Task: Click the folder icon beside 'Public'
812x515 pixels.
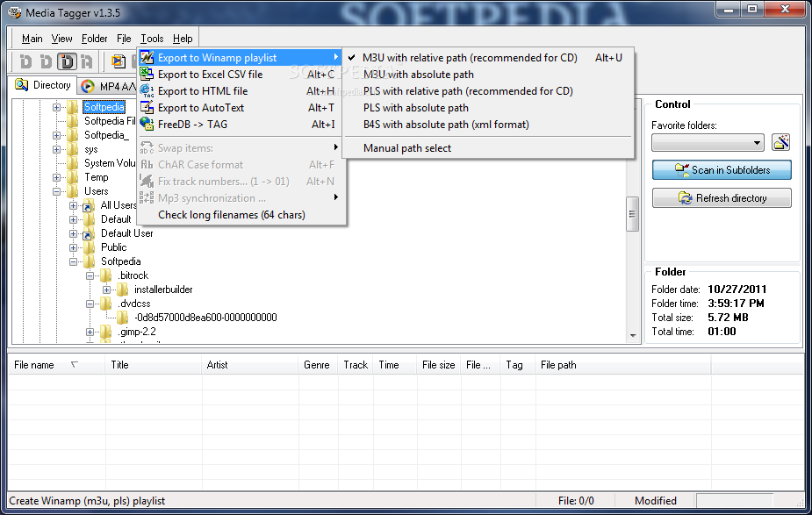Action: point(89,247)
